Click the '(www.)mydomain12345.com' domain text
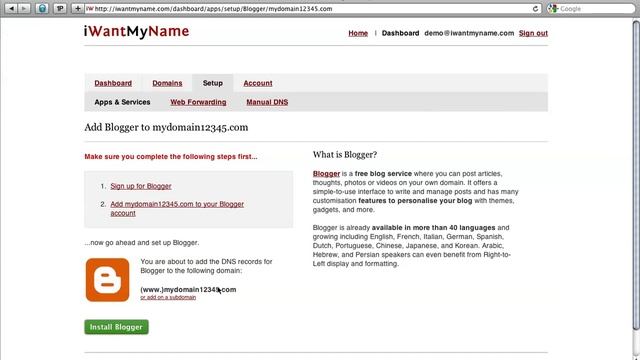 [x=188, y=289]
